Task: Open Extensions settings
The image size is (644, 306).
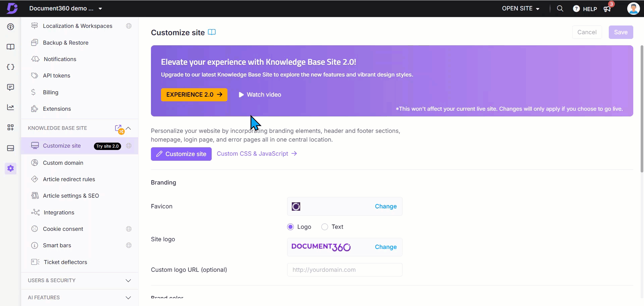Action: [57, 109]
